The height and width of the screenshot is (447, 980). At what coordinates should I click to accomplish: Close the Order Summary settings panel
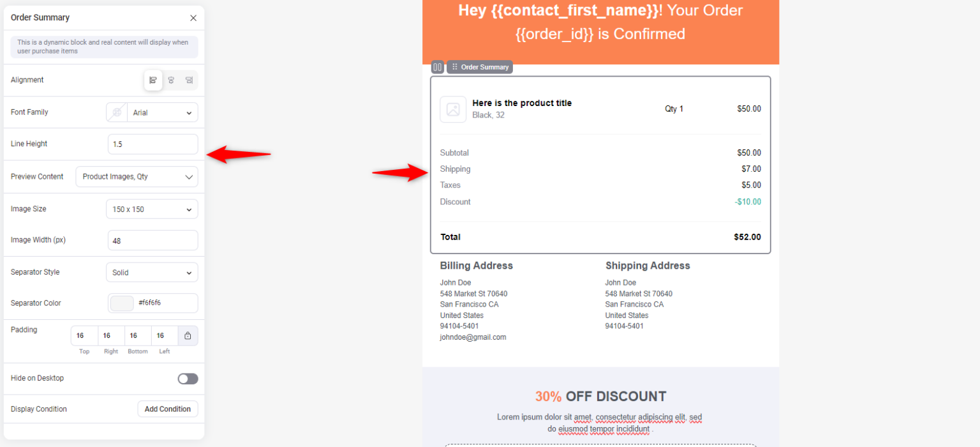(193, 17)
